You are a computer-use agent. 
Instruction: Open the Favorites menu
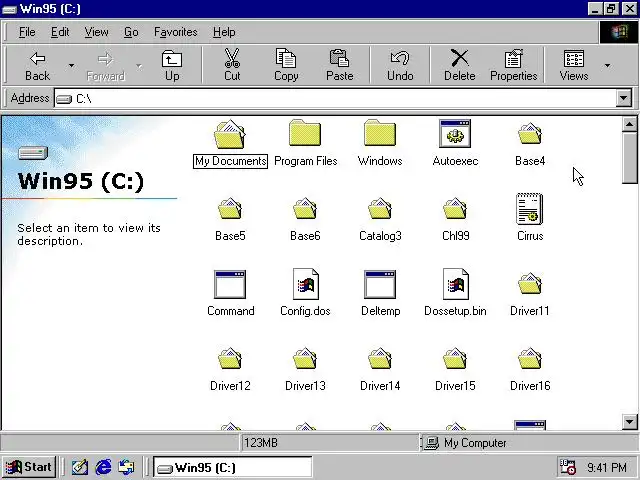[176, 32]
